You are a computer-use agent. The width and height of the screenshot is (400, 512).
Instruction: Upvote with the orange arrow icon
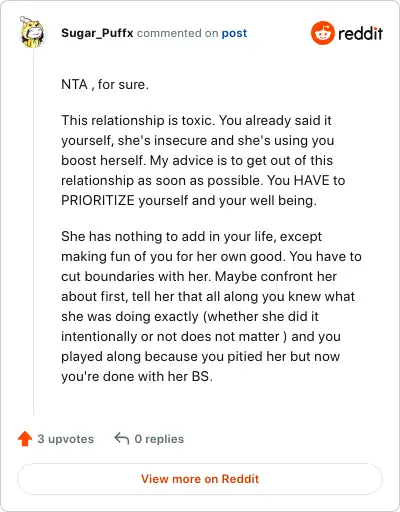[25, 439]
